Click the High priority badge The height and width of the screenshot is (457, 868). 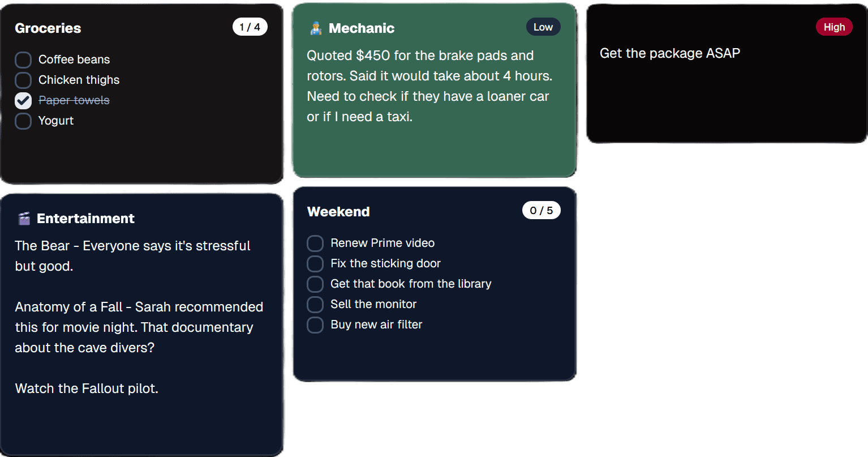point(833,27)
